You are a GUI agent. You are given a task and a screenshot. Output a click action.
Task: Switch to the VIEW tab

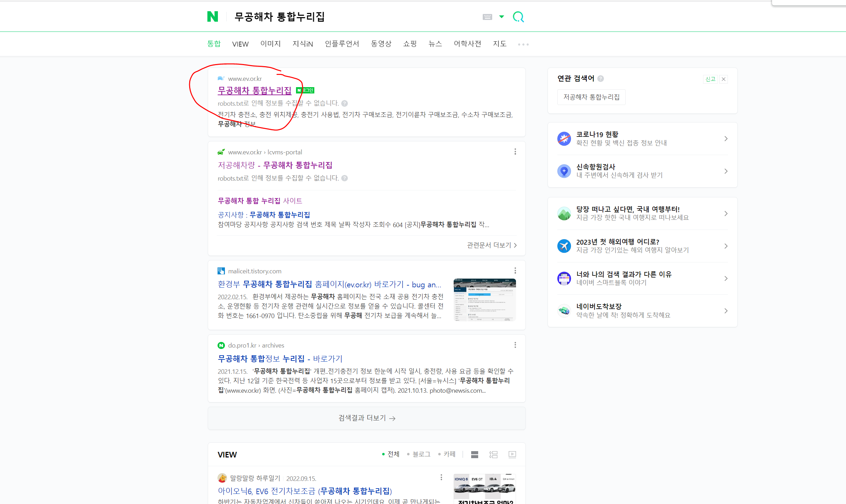[x=240, y=44]
